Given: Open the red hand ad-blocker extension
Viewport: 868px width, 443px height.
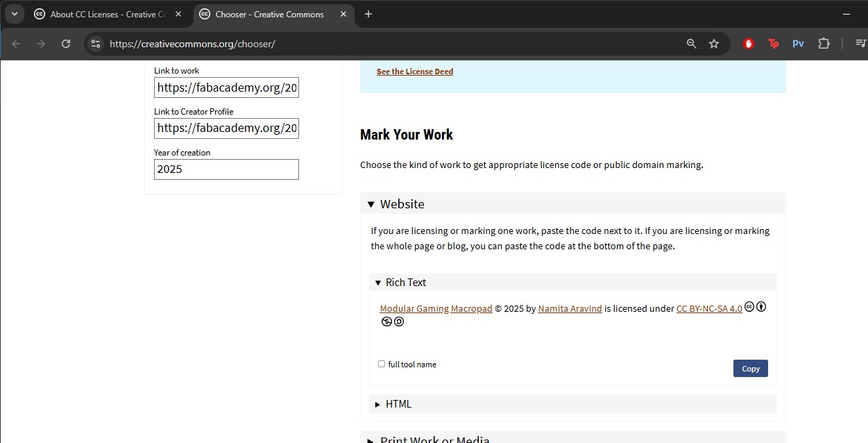Looking at the screenshot, I should [x=749, y=44].
